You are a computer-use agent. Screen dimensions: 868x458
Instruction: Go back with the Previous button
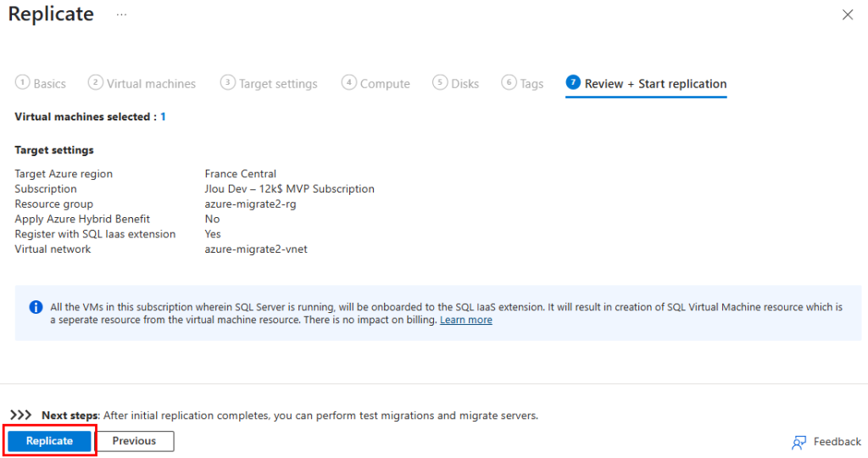[135, 441]
